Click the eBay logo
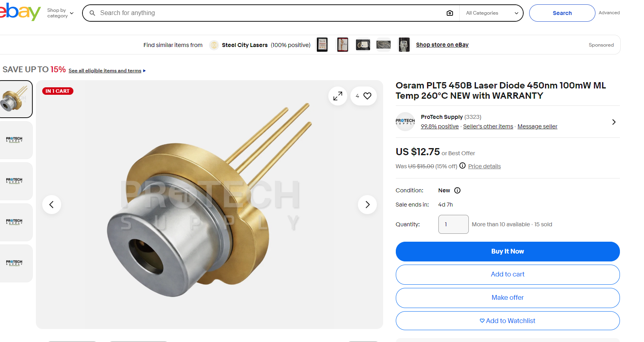The height and width of the screenshot is (342, 644). tap(20, 13)
